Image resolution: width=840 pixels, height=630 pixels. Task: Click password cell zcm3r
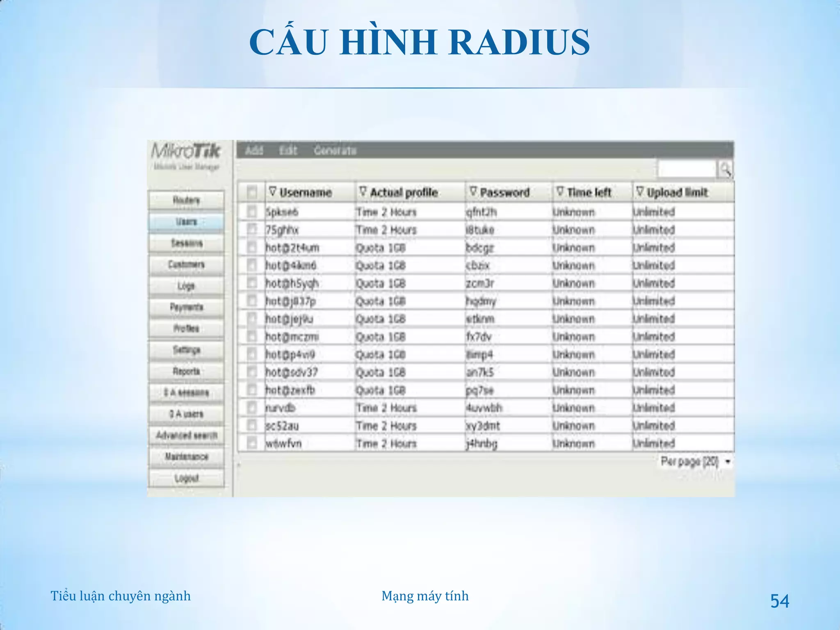click(x=480, y=283)
